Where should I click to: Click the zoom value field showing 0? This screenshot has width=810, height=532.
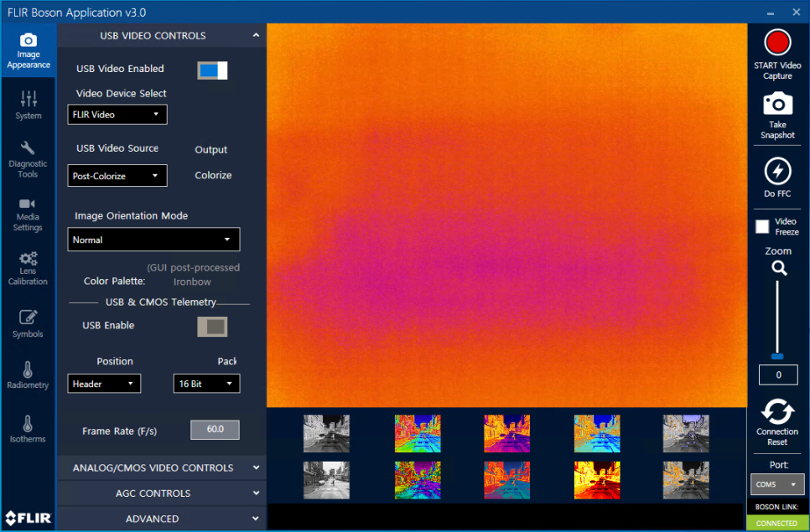tap(778, 375)
